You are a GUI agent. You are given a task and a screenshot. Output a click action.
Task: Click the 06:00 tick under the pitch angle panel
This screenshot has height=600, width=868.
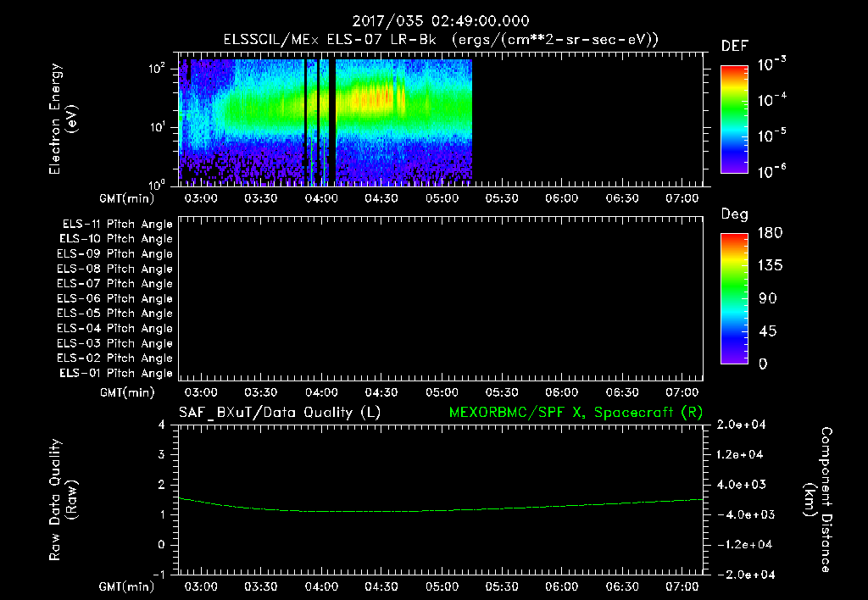[x=561, y=392]
